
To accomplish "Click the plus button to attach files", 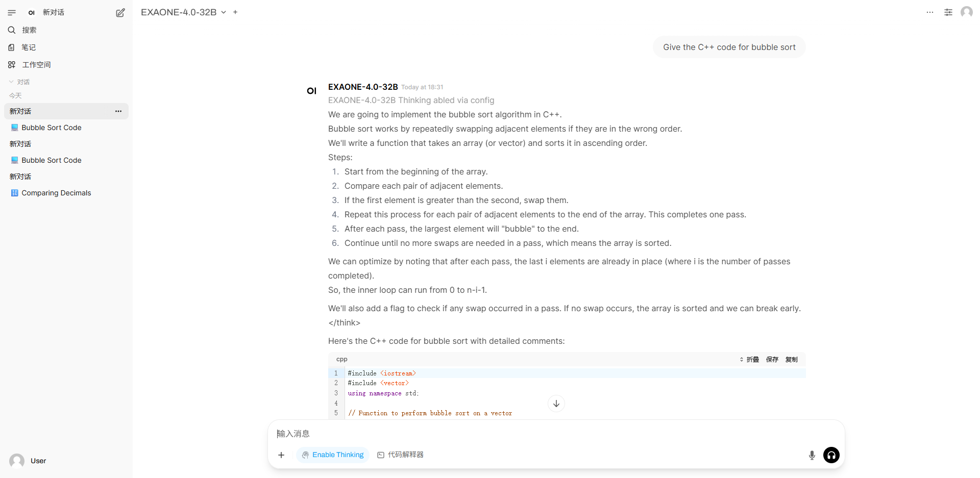I will 281,455.
